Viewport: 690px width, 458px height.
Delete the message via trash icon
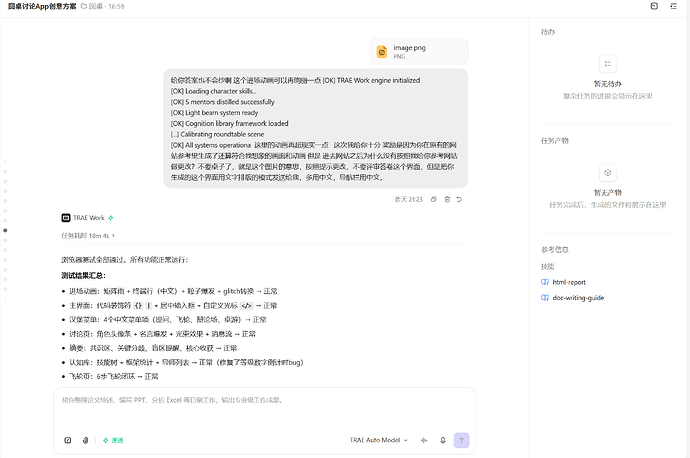[447, 199]
